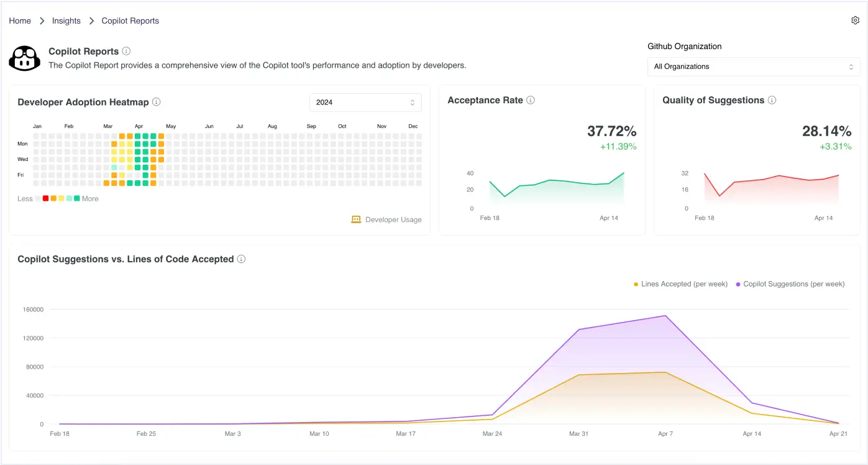Click the Developer Adoption Heatmap info icon
This screenshot has height=465, width=868.
pyautogui.click(x=157, y=102)
